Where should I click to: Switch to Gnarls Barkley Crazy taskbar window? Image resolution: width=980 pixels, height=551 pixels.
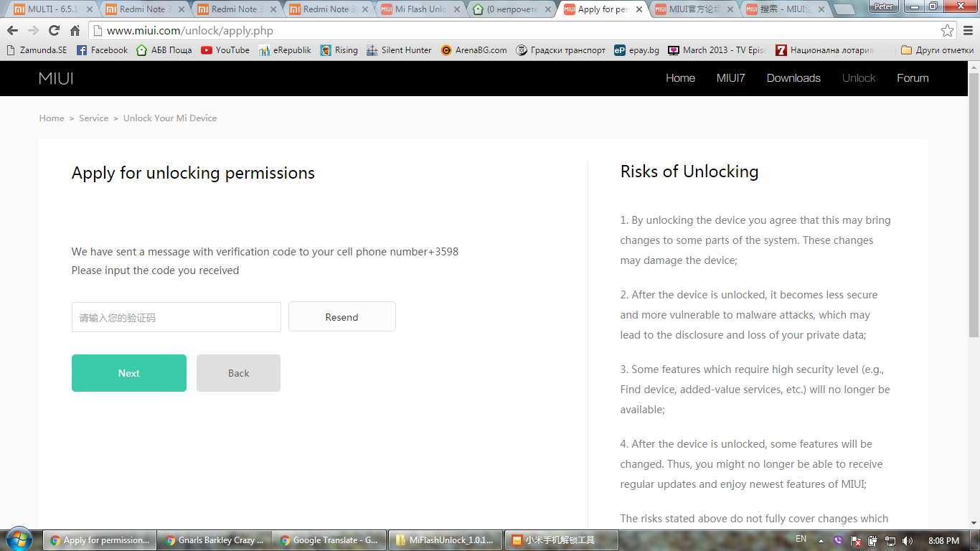pos(215,540)
